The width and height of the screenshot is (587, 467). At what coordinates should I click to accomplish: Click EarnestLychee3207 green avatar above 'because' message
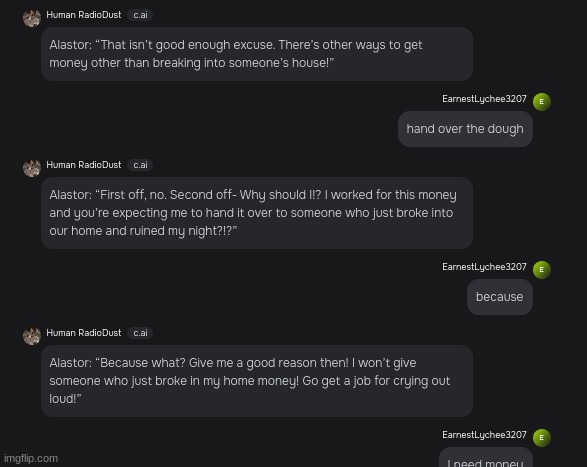coord(542,270)
